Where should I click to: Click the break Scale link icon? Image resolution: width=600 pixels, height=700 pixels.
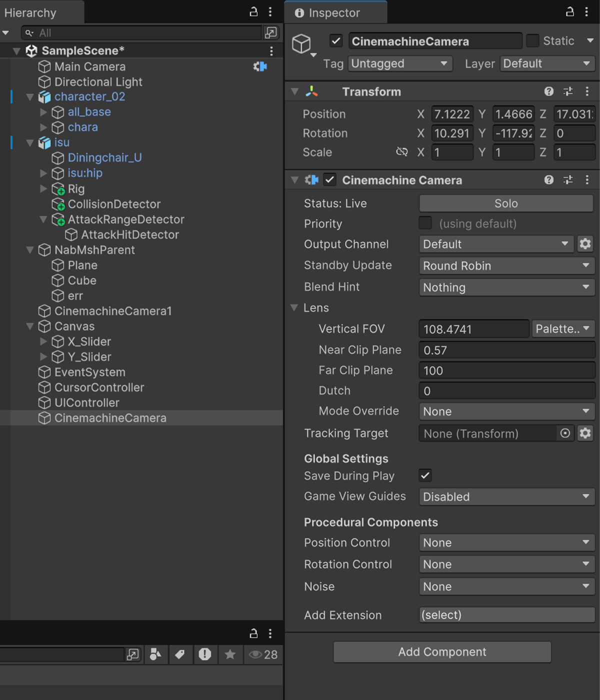point(402,152)
